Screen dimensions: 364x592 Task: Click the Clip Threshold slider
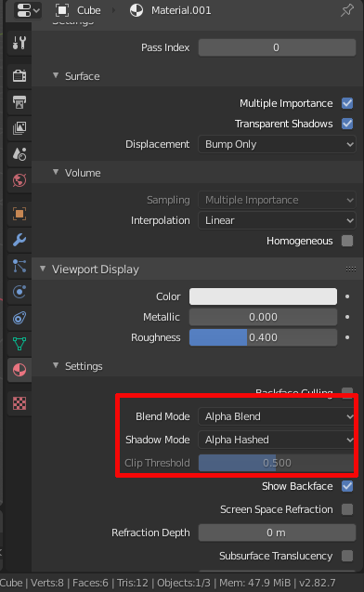click(x=277, y=463)
